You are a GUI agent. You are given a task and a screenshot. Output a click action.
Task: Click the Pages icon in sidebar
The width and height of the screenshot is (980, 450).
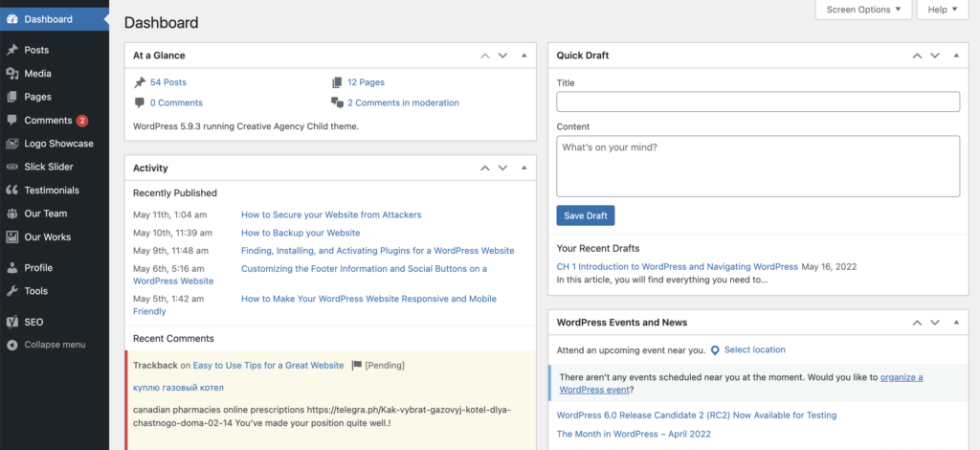click(11, 97)
